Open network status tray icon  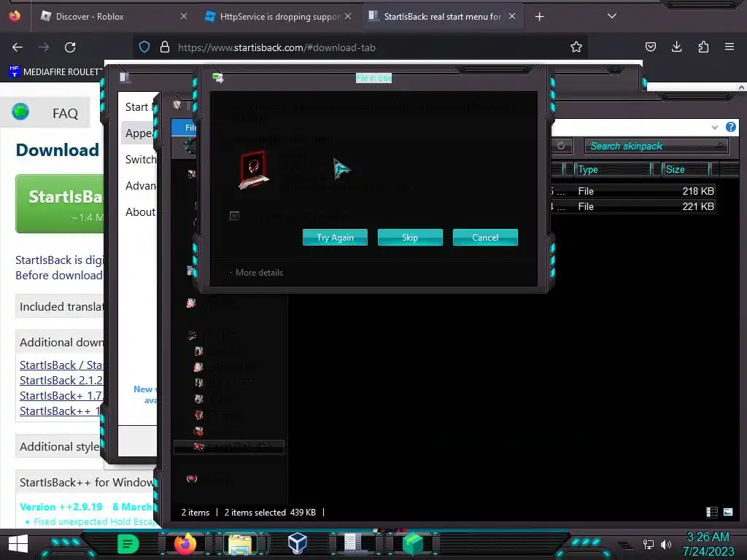click(648, 544)
